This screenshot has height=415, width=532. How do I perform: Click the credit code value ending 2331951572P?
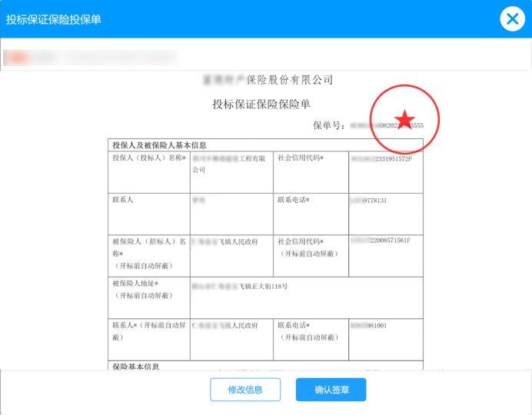[382, 158]
